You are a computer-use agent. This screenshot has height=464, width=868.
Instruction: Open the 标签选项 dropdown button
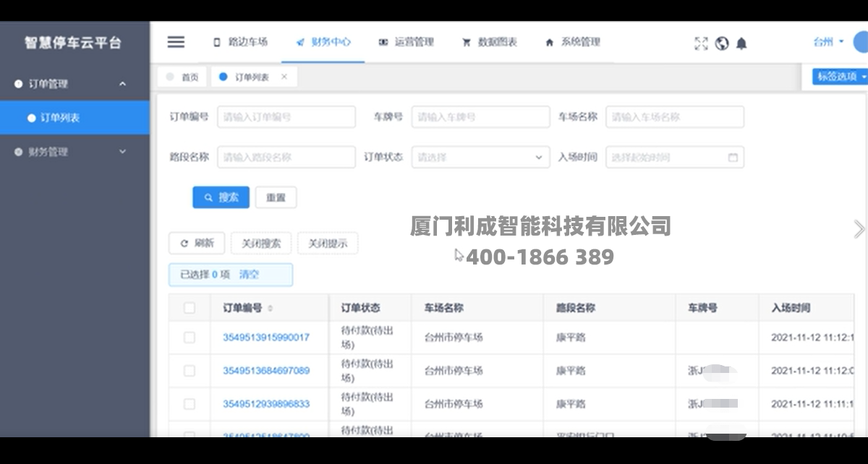840,77
